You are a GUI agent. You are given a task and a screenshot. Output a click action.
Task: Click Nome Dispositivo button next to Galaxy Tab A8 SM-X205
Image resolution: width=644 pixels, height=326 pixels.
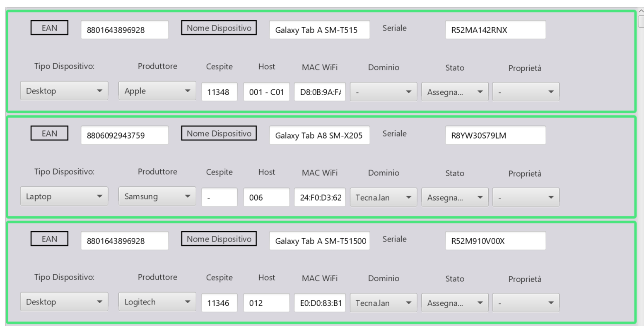219,134
